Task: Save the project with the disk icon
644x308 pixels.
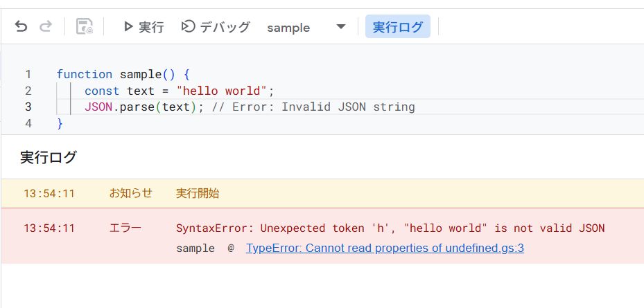Action: (x=84, y=27)
